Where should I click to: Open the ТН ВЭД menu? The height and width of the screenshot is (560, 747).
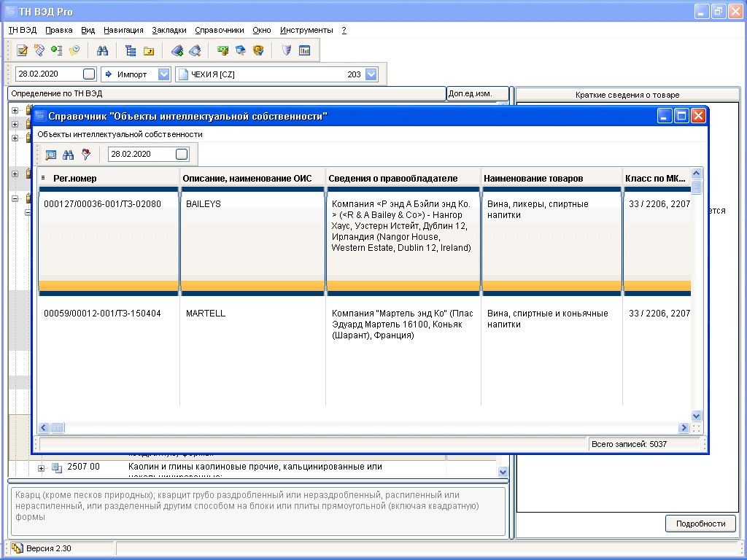[23, 30]
